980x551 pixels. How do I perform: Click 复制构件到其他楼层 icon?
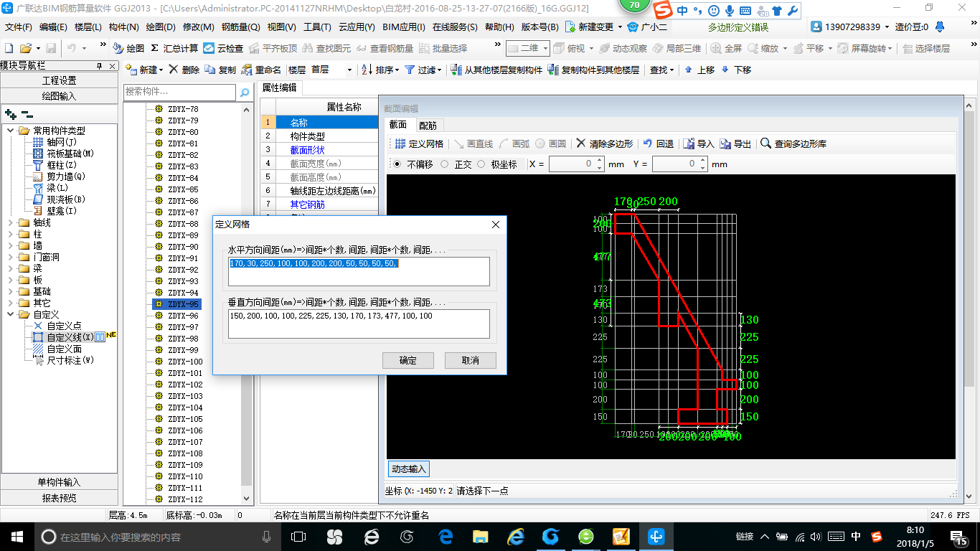593,70
